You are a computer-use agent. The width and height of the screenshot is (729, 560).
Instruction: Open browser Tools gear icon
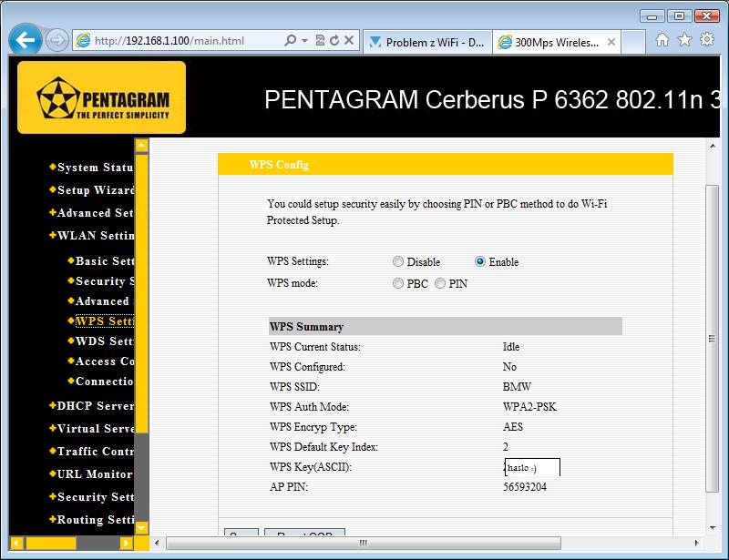tap(707, 39)
